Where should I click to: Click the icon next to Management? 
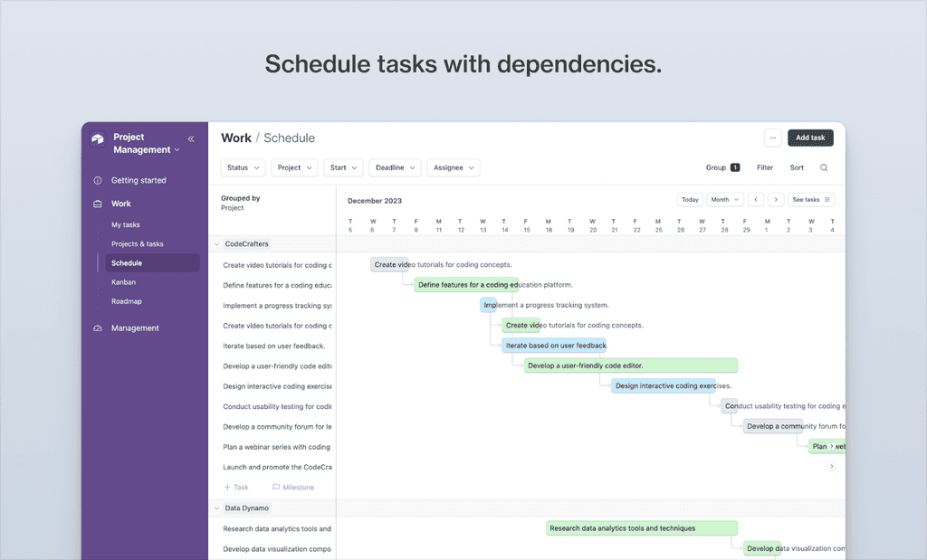97,327
